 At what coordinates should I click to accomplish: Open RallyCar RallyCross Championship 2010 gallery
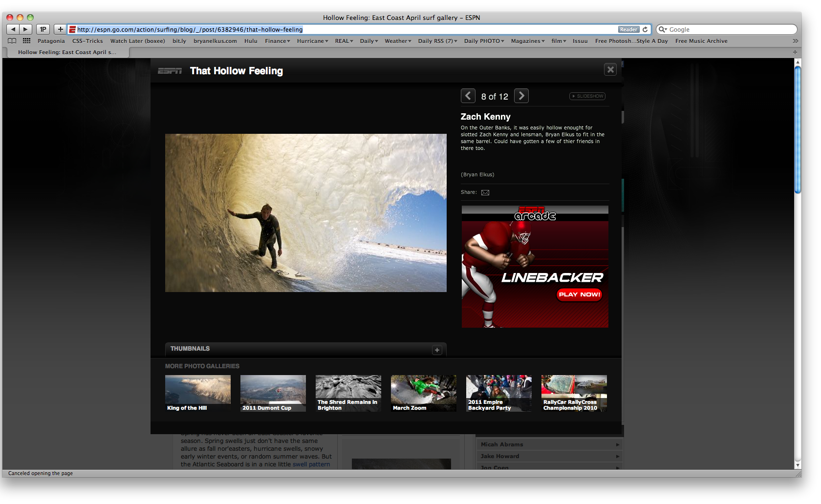[574, 393]
